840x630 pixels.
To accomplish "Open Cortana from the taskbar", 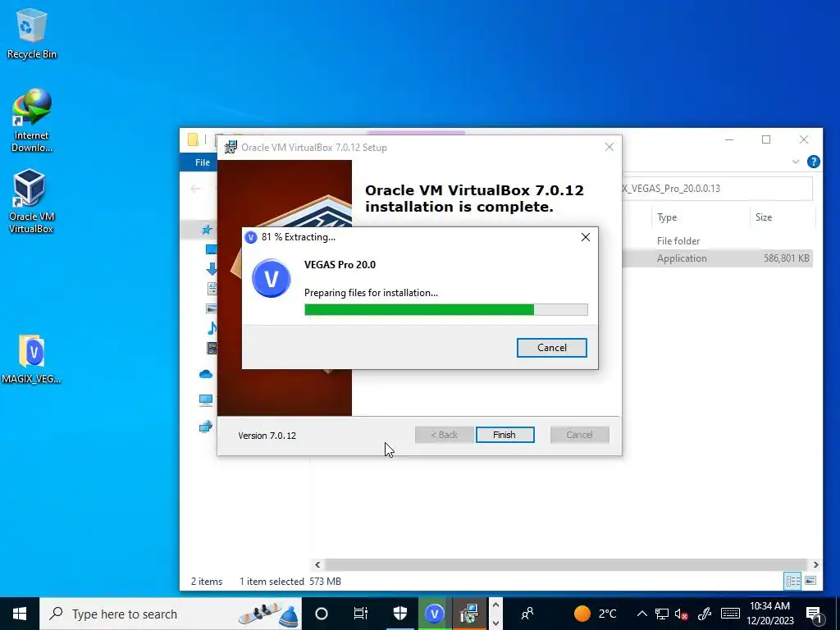I will tap(322, 614).
